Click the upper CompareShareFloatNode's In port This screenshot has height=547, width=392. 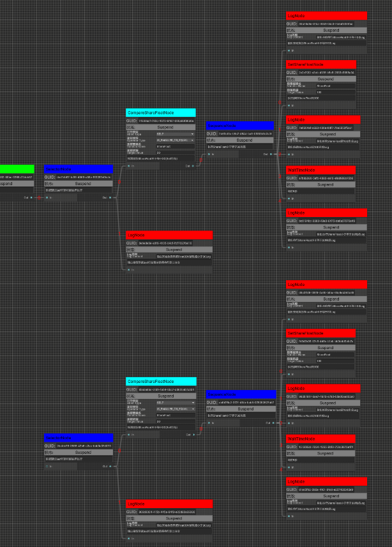coord(130,166)
